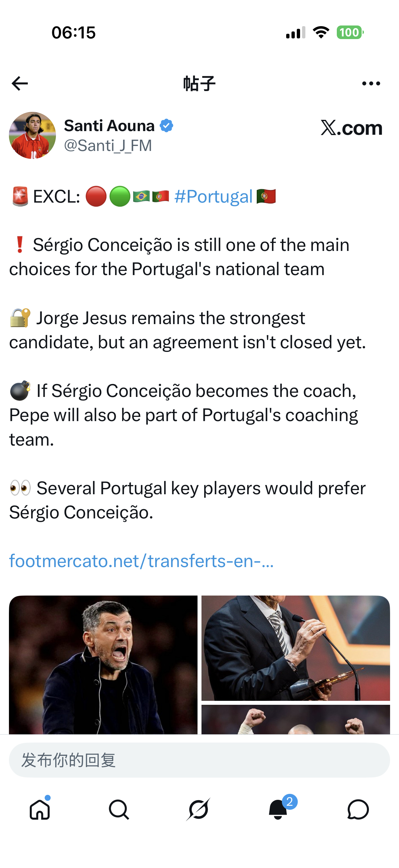399x868 pixels.
Task: View the shouting Sérgio Conceição photo
Action: [103, 665]
